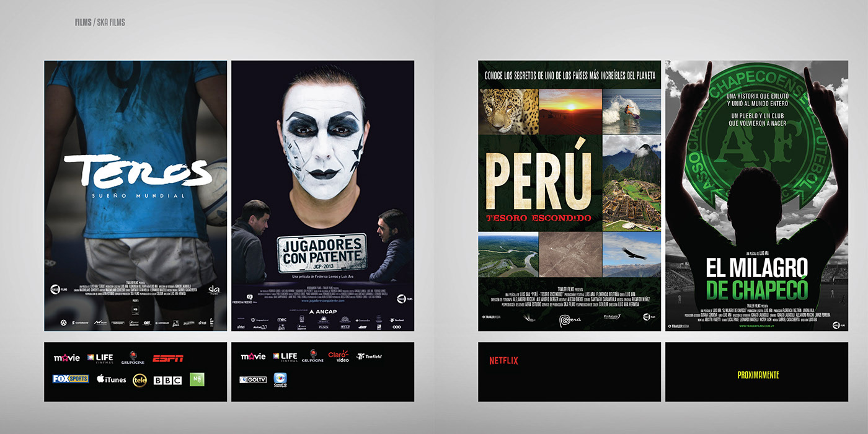Image resolution: width=868 pixels, height=434 pixels.
Task: Select the green NS TV logo
Action: pos(197,379)
